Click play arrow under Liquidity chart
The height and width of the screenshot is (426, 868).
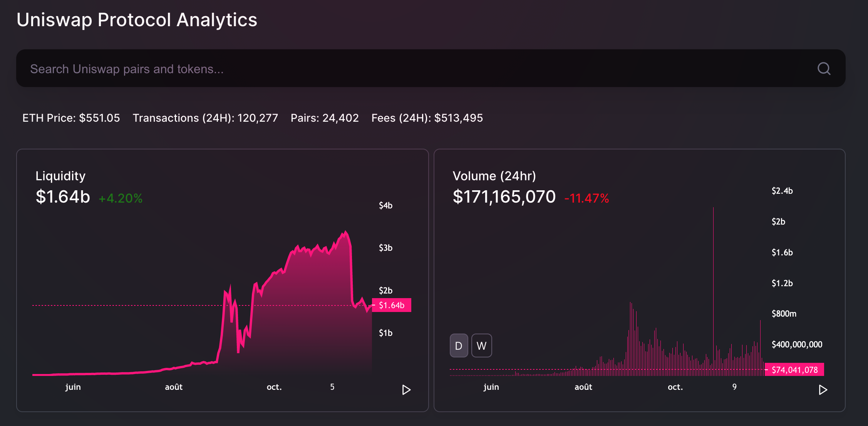click(x=406, y=390)
